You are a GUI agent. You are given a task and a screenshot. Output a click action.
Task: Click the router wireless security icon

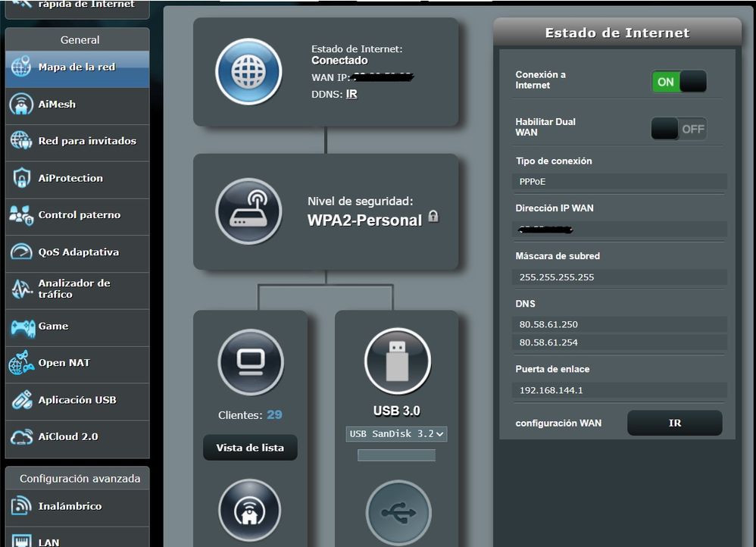pos(248,211)
